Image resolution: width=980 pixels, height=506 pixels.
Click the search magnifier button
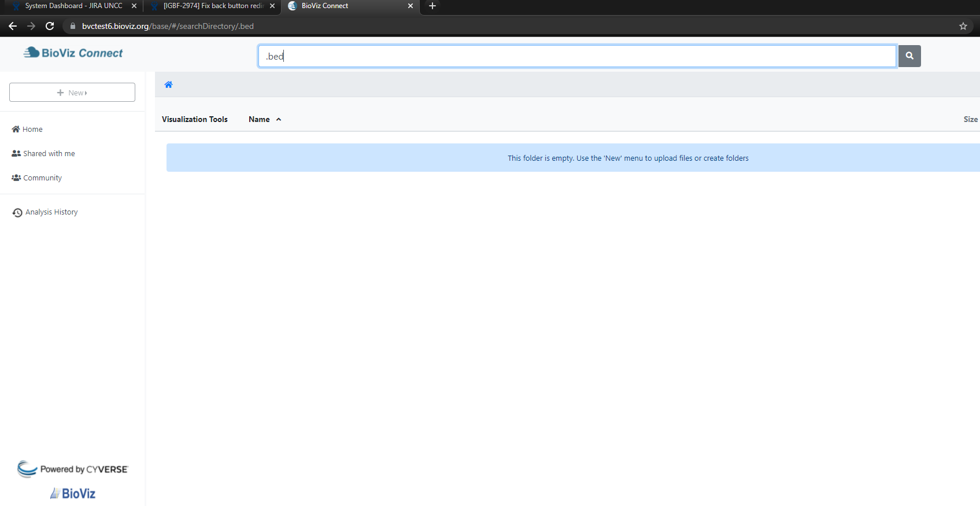(x=909, y=56)
